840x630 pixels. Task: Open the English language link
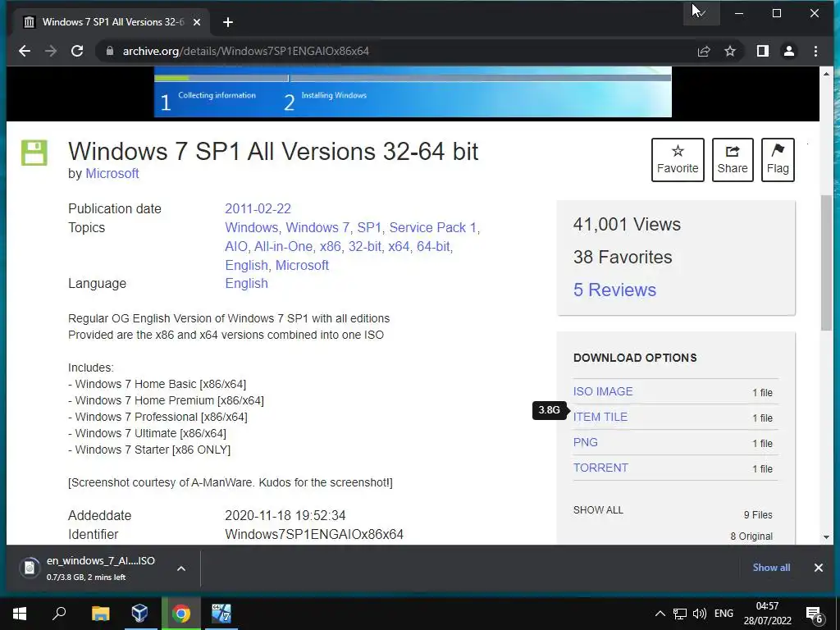click(x=246, y=283)
